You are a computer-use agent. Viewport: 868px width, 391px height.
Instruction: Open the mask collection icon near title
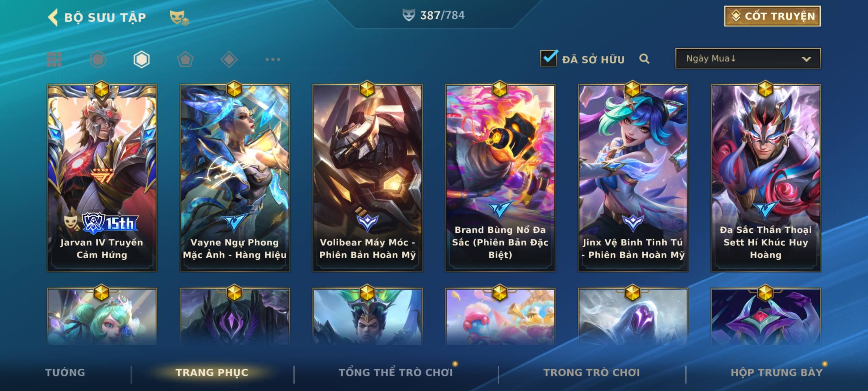click(179, 17)
